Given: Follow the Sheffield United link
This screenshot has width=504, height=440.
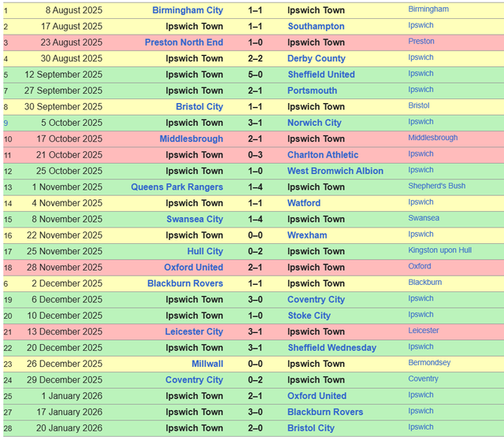Looking at the screenshot, I should (321, 75).
